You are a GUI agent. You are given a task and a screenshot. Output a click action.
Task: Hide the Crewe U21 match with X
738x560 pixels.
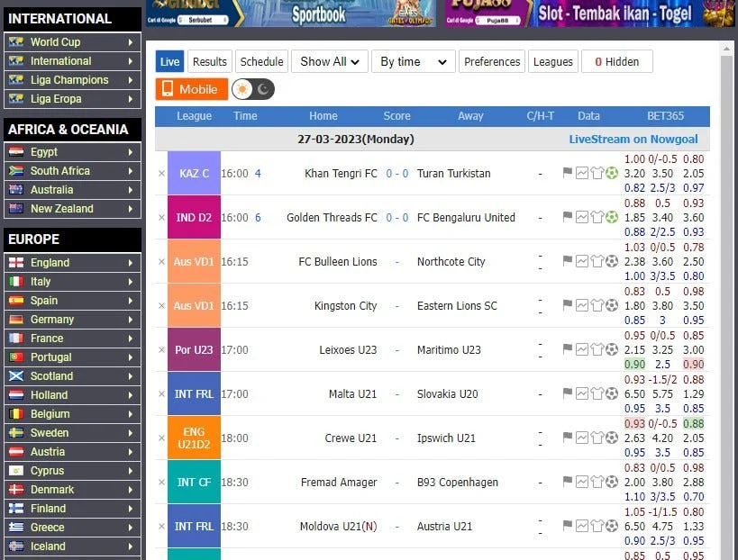161,438
